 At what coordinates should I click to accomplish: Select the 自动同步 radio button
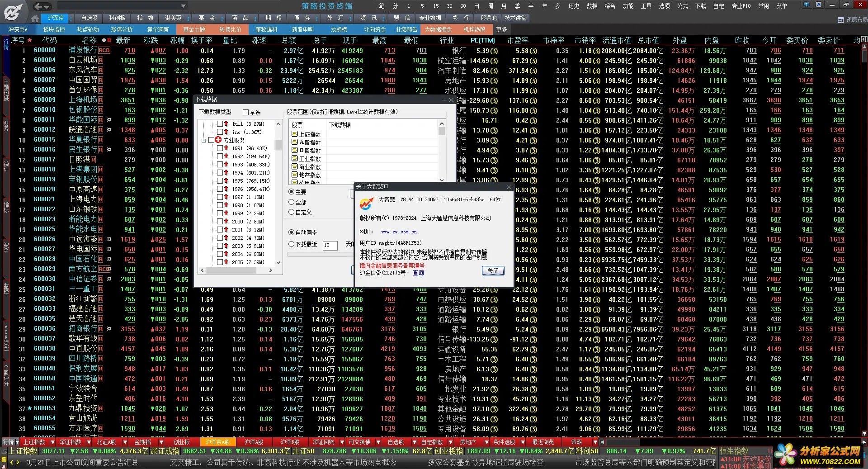click(x=291, y=232)
